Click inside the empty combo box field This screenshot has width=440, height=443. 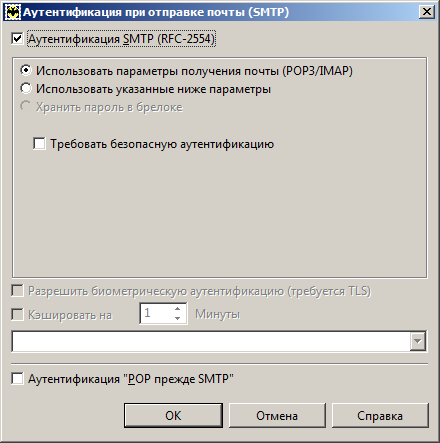(x=211, y=341)
